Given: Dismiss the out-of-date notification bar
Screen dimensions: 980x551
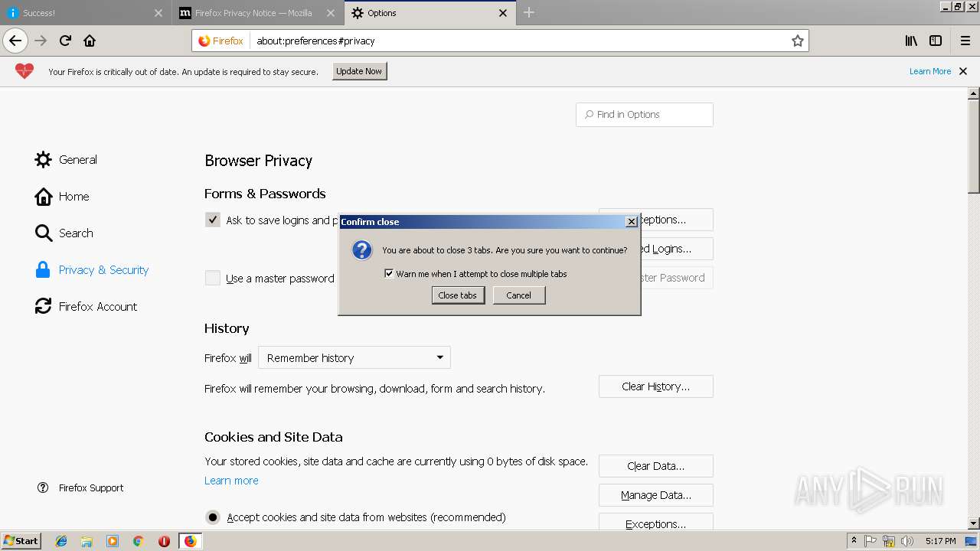Looking at the screenshot, I should tap(963, 71).
